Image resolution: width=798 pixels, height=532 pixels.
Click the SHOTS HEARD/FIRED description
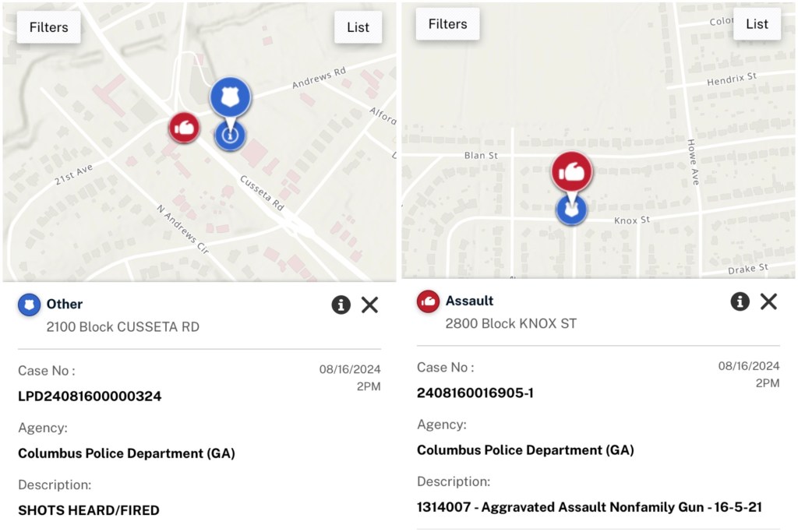(89, 510)
